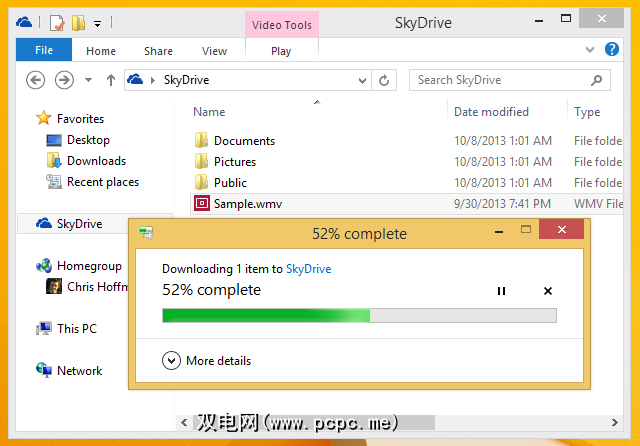Click the New folder quick access icon
The width and height of the screenshot is (640, 446).
click(x=78, y=23)
